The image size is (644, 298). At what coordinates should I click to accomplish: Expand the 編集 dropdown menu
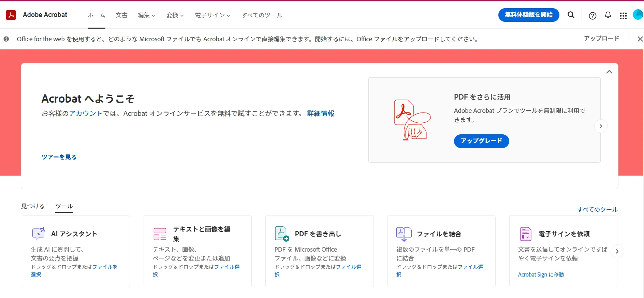coord(146,15)
